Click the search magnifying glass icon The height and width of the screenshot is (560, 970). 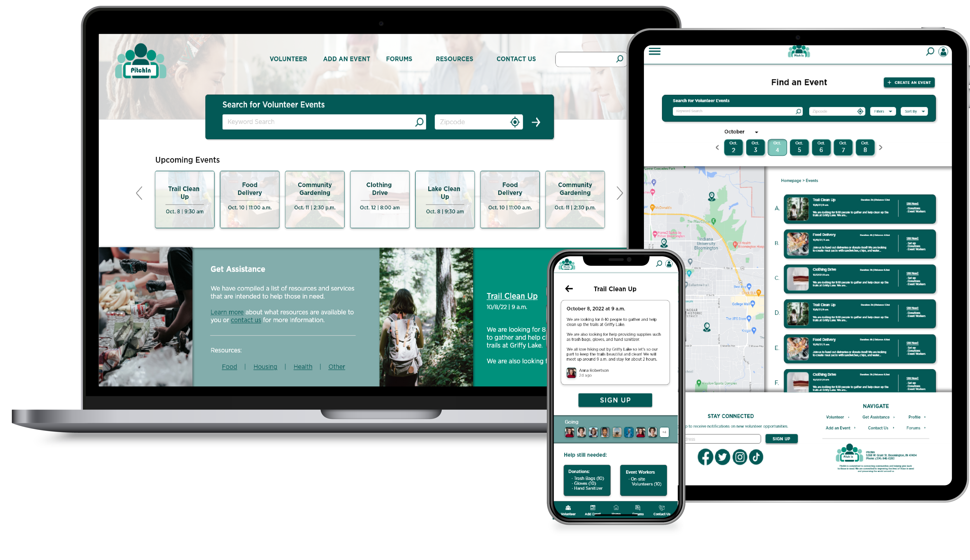point(619,59)
